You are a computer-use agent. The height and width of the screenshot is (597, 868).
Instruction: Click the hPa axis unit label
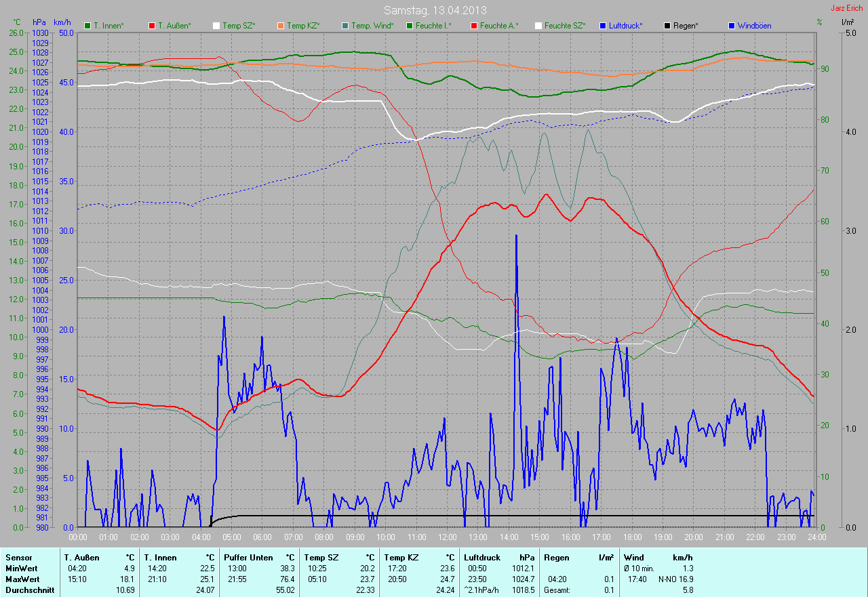click(x=40, y=22)
